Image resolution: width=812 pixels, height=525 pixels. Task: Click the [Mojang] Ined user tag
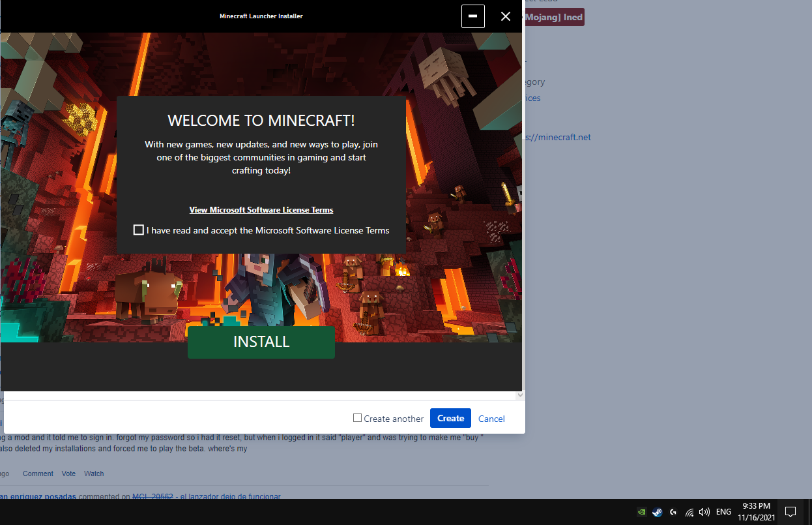pyautogui.click(x=554, y=17)
